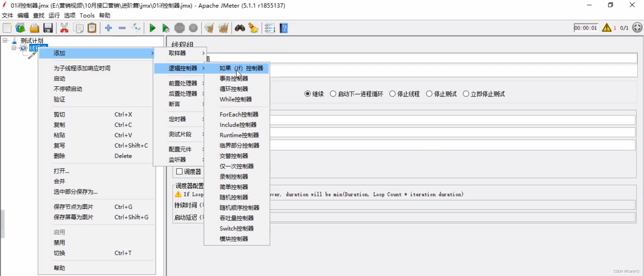Collapse all nodes with minus icon
Viewport: 644px width, 276px height.
point(122,28)
